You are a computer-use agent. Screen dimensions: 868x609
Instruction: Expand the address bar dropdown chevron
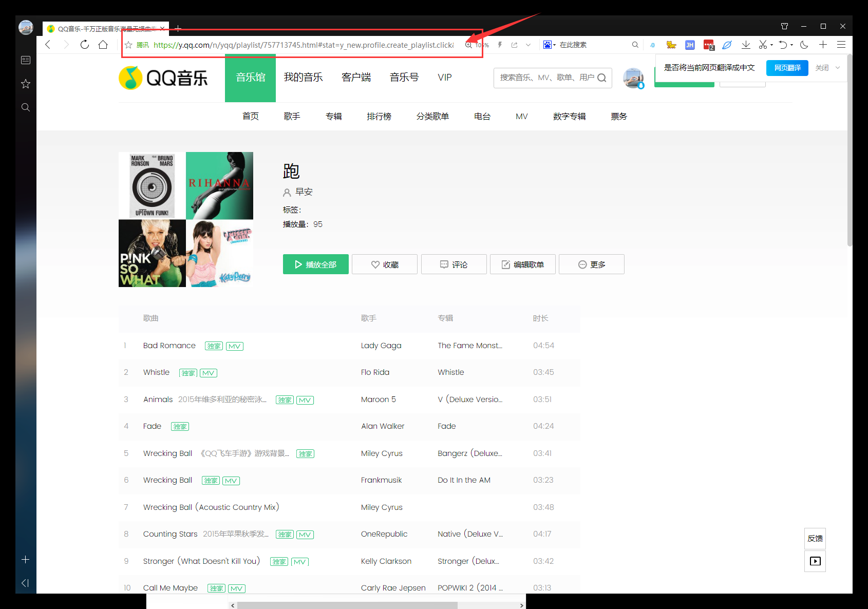[528, 45]
